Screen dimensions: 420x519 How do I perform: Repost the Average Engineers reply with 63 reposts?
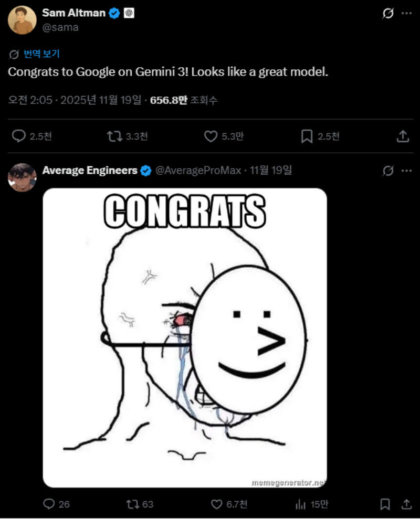click(132, 504)
